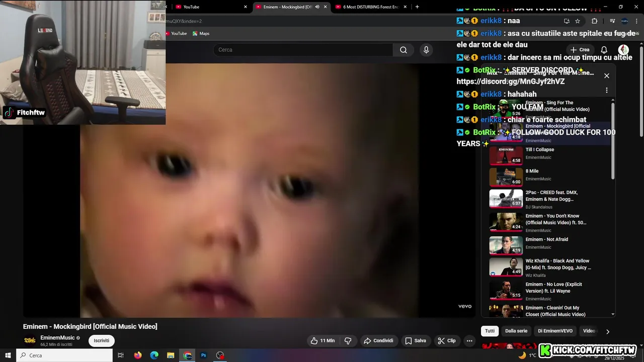Launch Microsoft Edge from taskbar

154,355
